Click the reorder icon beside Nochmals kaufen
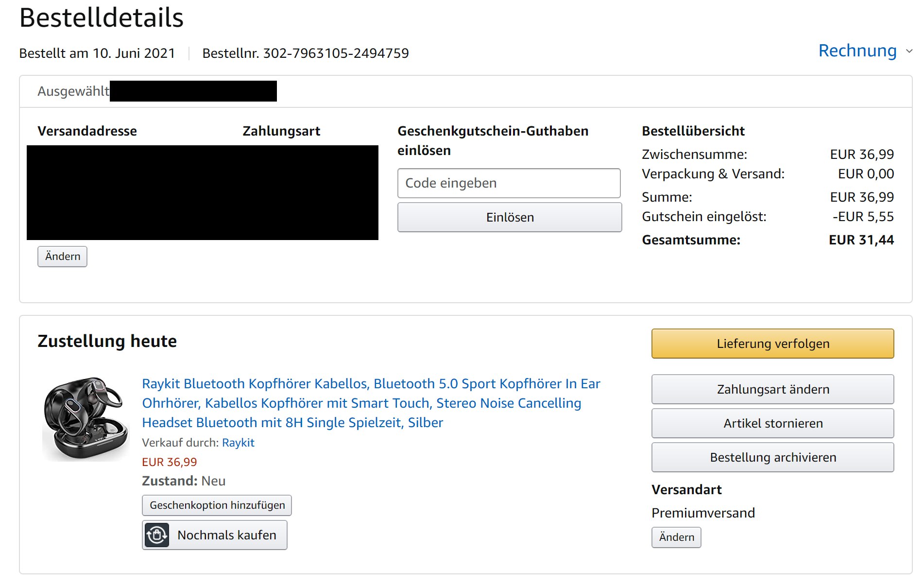The height and width of the screenshot is (587, 924). 156,535
